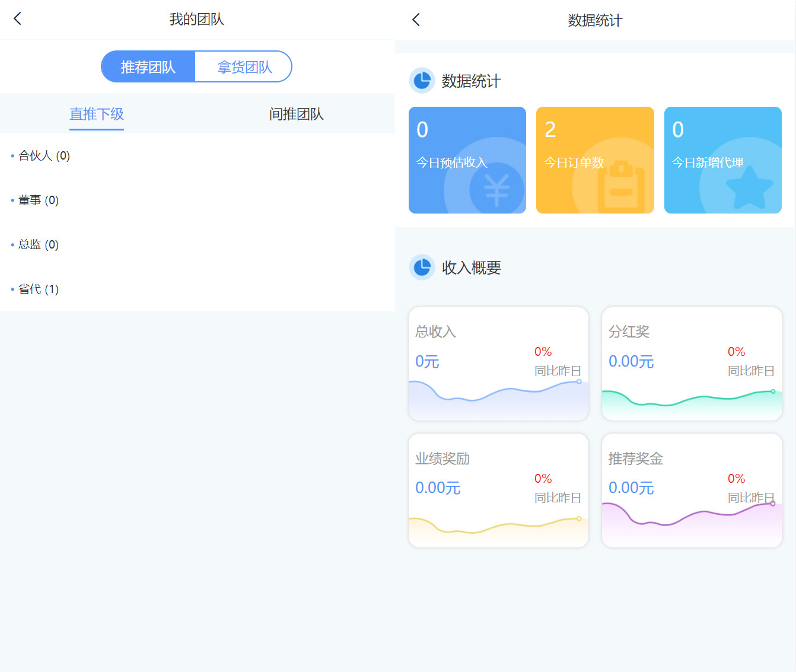Select the 间推团队 tab
796x672 pixels.
point(296,114)
